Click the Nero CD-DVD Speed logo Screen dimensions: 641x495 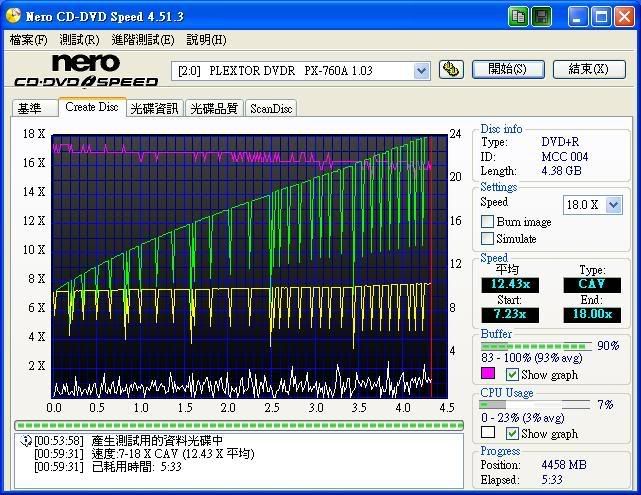(x=86, y=71)
